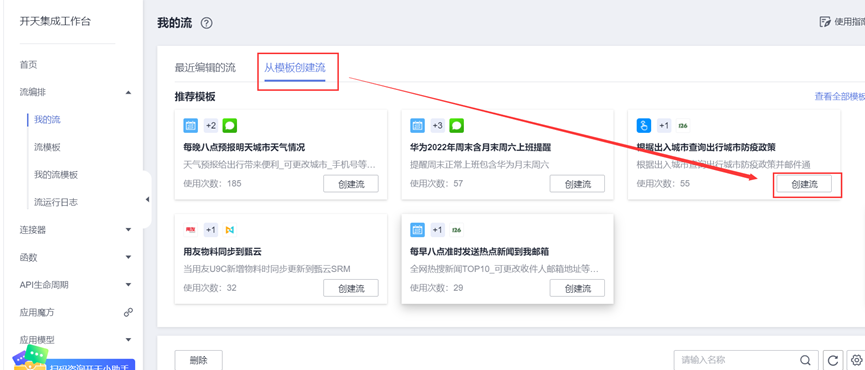Click title 每早八点准时发送热点新闻到我邮箱

[479, 251]
